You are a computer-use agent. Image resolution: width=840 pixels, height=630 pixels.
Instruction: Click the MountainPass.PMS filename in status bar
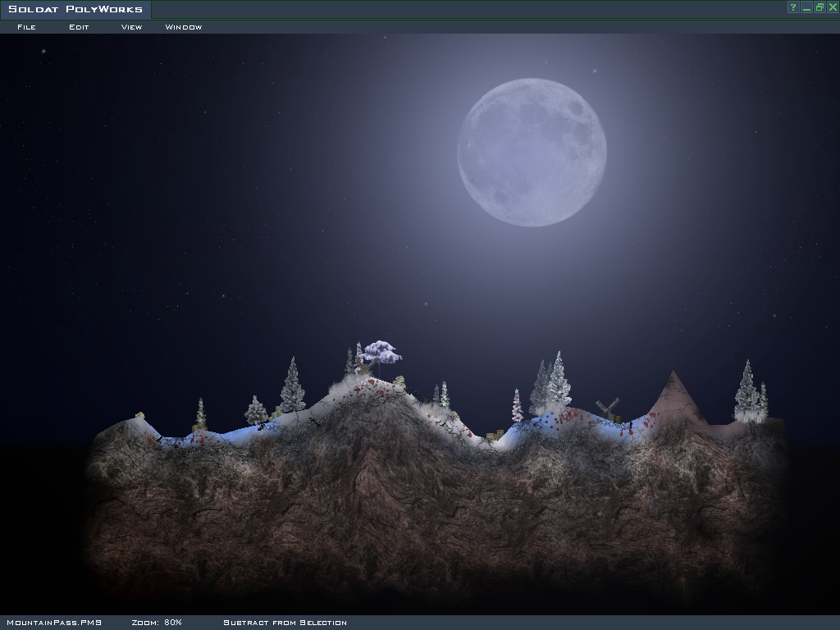pos(53,623)
